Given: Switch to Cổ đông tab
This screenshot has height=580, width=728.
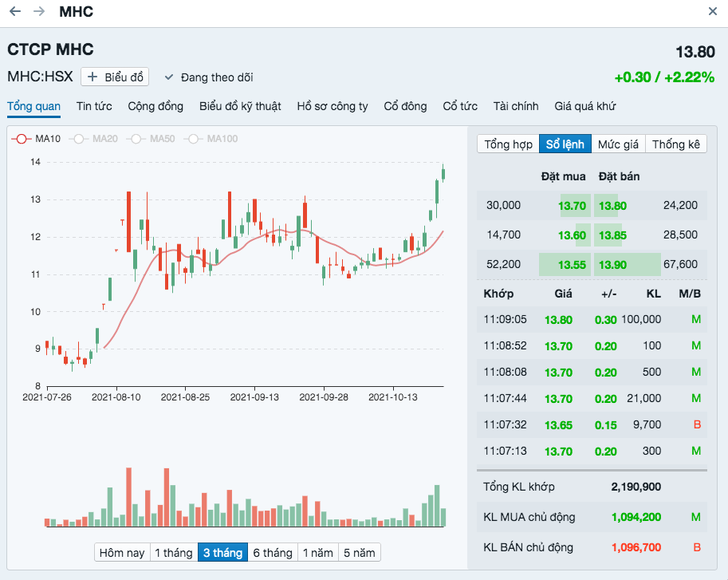Looking at the screenshot, I should tap(405, 106).
